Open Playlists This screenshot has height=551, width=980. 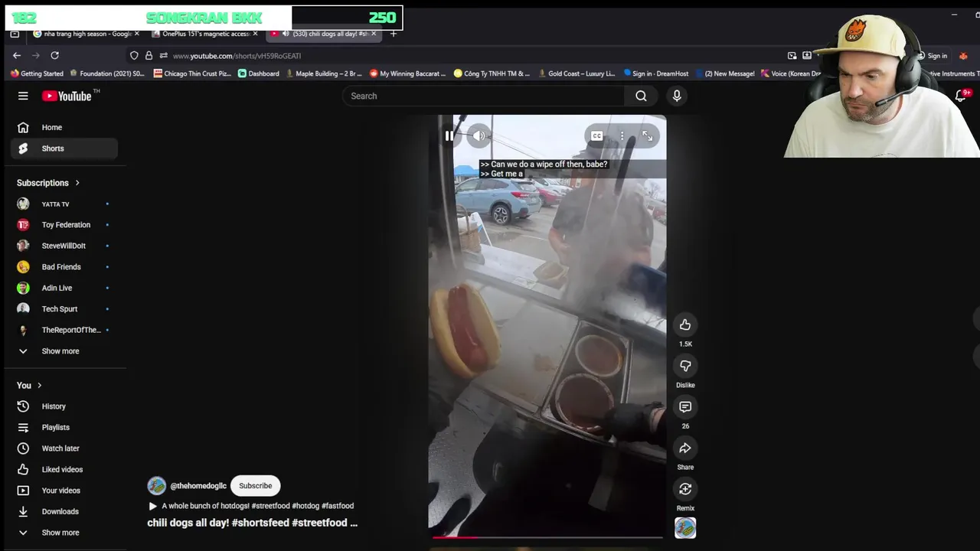click(x=64, y=427)
